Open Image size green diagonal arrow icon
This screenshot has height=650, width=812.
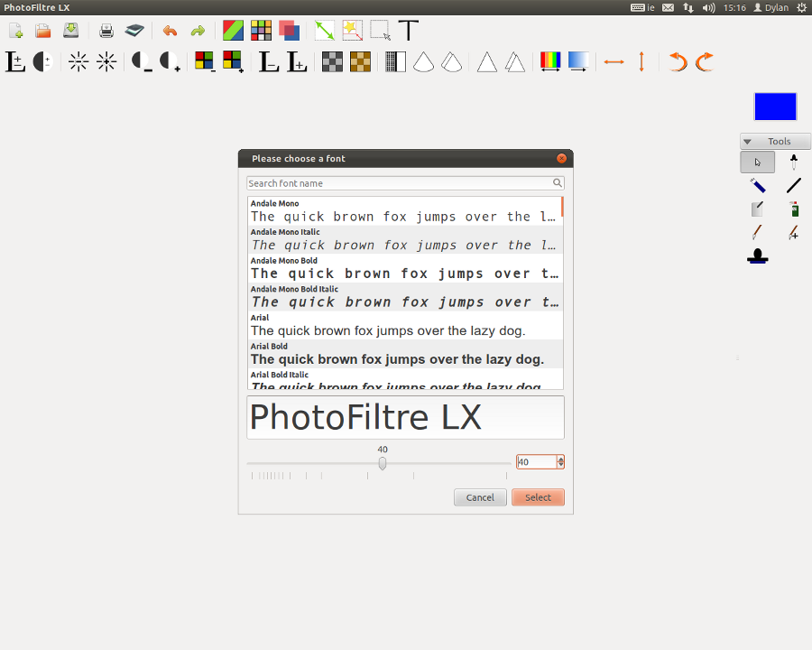pyautogui.click(x=325, y=31)
